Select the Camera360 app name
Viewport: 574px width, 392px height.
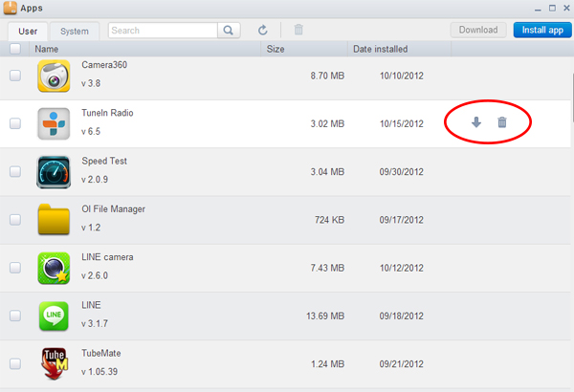(x=104, y=65)
